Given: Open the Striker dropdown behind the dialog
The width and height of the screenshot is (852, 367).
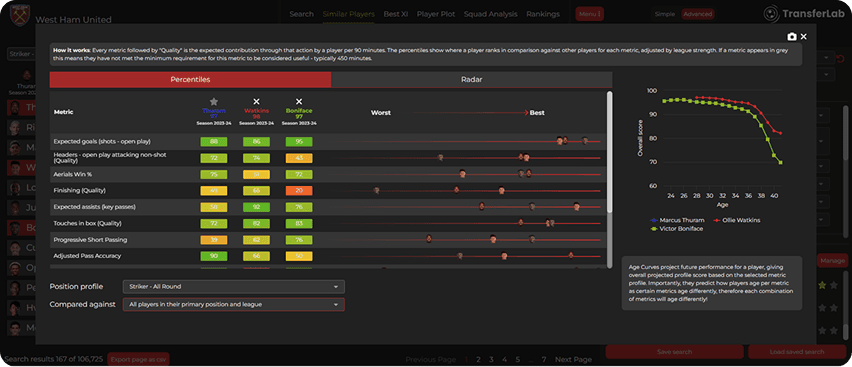Looking at the screenshot, I should point(22,54).
